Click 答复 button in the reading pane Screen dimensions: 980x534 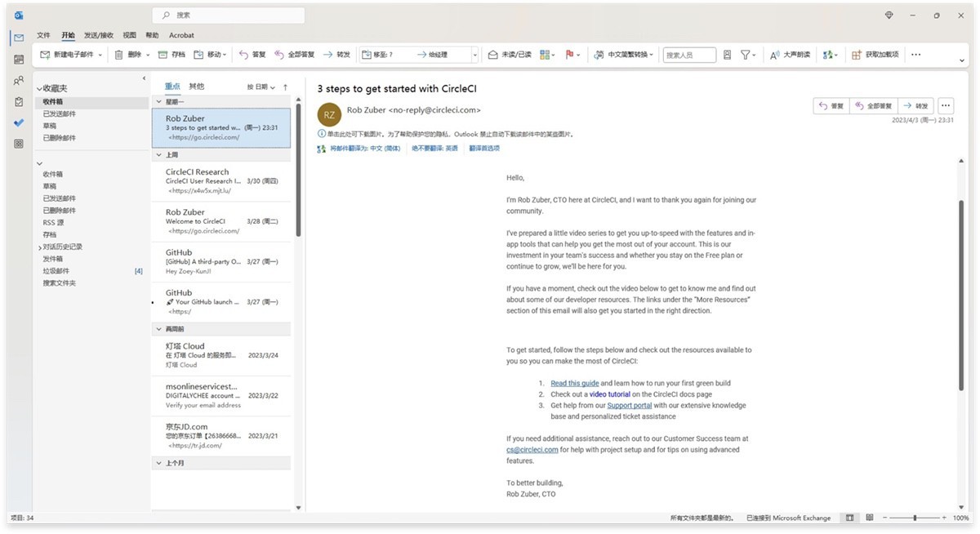831,106
